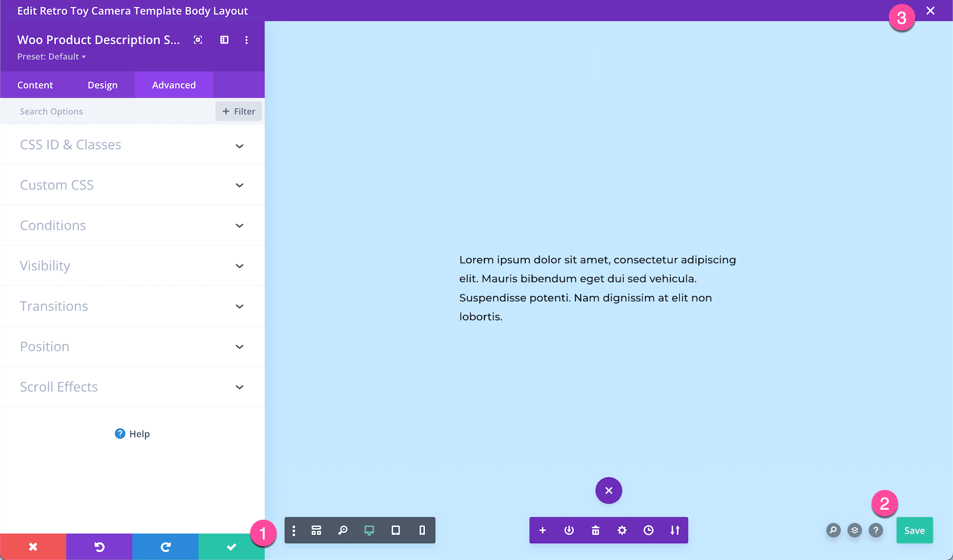Switch to phone preview mode
Viewport: 953px width, 560px height.
[422, 530]
